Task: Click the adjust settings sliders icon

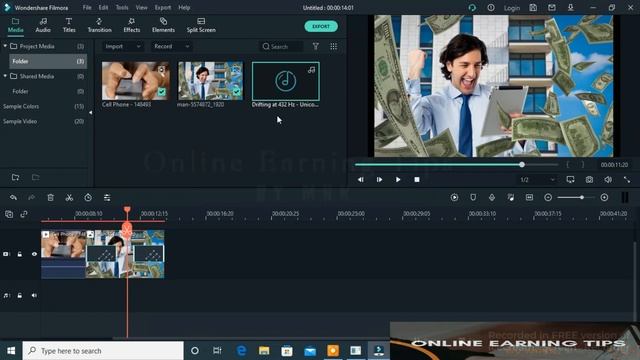Action: click(x=107, y=198)
